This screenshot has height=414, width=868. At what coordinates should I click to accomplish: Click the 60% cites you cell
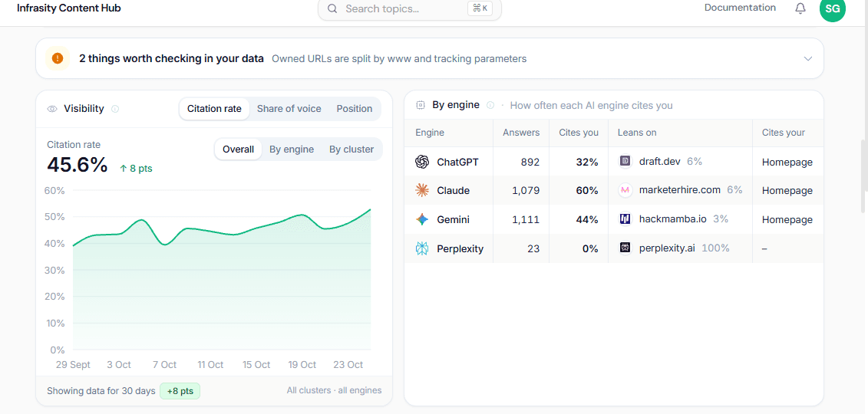(587, 191)
